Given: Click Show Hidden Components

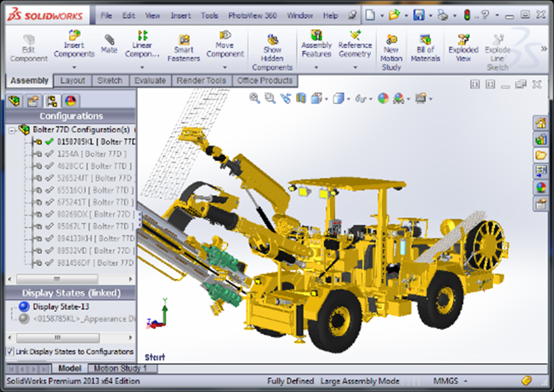Looking at the screenshot, I should [272, 53].
